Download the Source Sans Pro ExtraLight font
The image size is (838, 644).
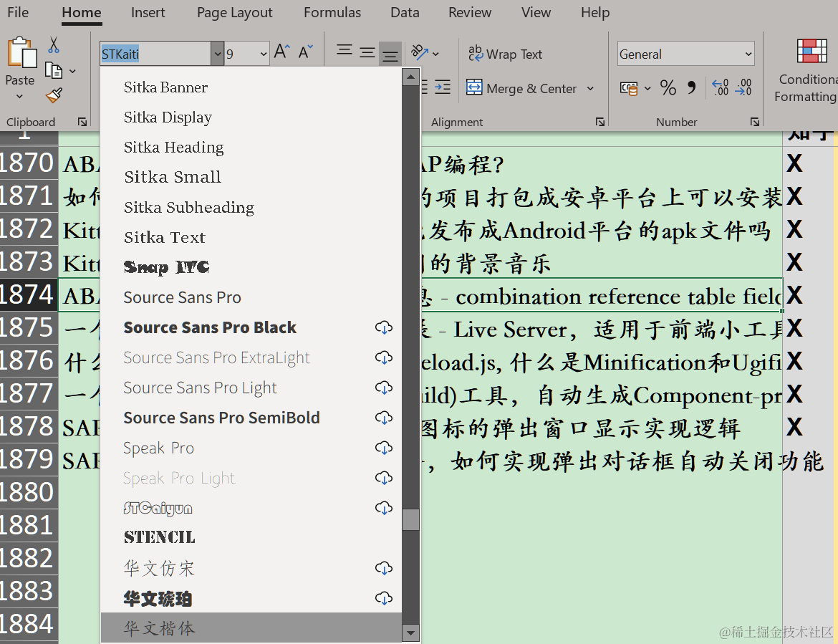(384, 357)
